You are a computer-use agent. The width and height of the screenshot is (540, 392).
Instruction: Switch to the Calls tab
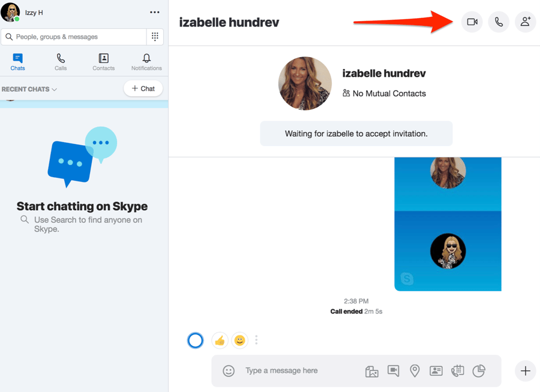coord(61,62)
